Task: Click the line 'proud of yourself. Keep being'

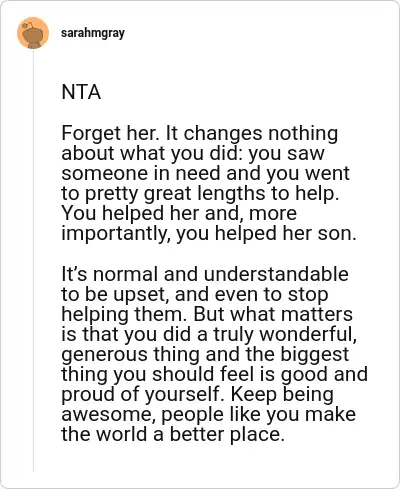Action: [x=198, y=394]
